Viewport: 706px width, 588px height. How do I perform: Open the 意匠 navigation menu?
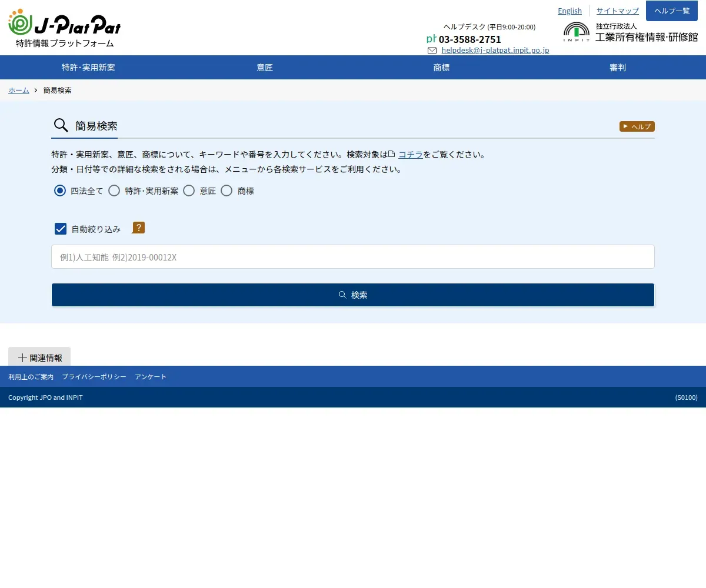(x=265, y=68)
